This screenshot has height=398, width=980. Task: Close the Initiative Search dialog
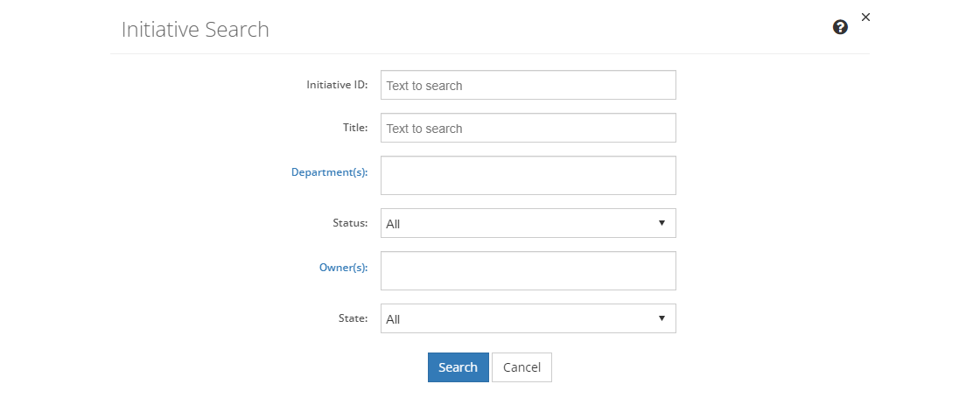pyautogui.click(x=865, y=17)
